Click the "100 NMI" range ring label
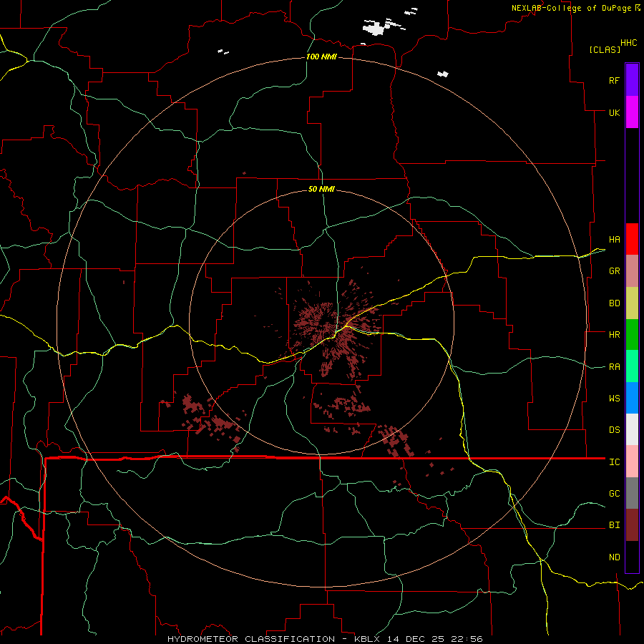The height and width of the screenshot is (644, 644). click(x=321, y=57)
